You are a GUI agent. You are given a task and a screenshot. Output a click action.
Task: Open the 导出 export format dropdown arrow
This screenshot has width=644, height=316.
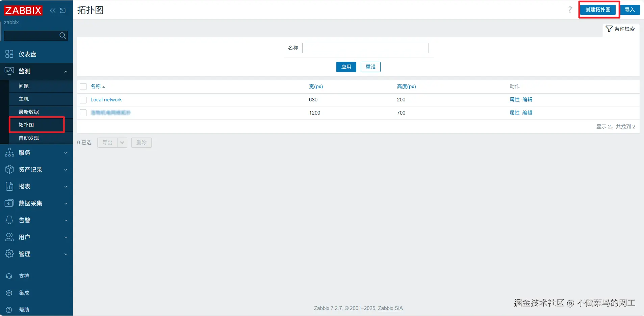[x=122, y=143]
